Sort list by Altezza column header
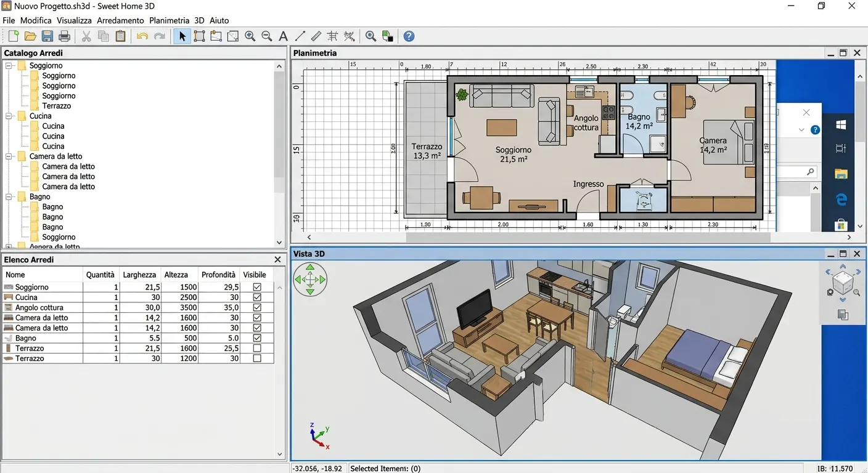 coord(179,275)
